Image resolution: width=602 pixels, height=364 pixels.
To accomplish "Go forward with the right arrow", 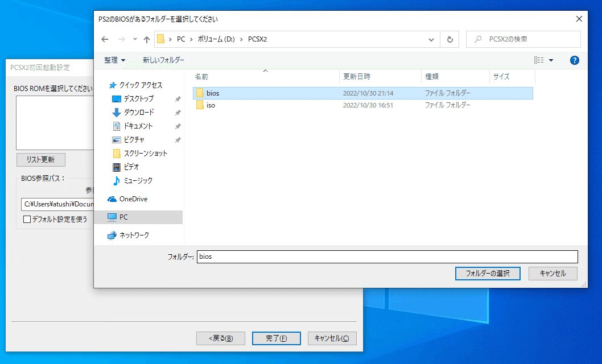I will tap(122, 39).
